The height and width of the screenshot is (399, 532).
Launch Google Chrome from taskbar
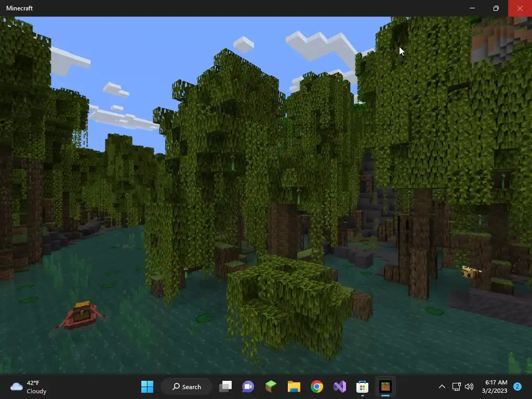(316, 387)
